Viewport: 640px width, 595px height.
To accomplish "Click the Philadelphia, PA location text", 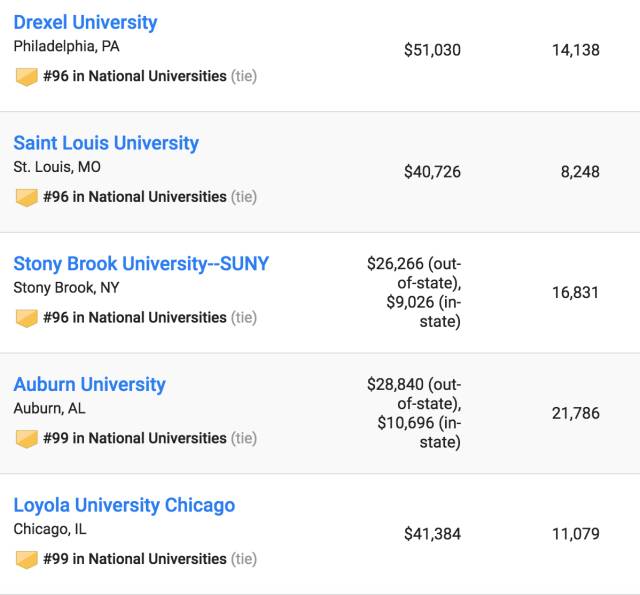I will [66, 46].
